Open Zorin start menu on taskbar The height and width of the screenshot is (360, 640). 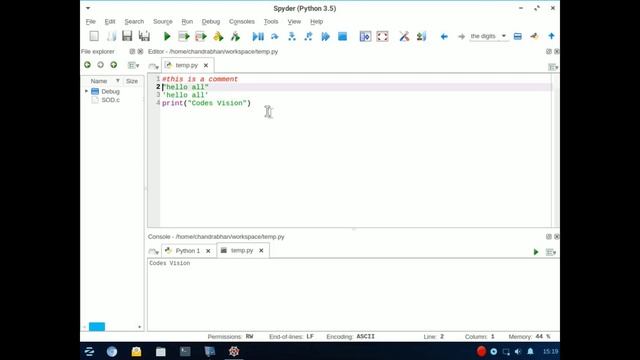pyautogui.click(x=89, y=351)
